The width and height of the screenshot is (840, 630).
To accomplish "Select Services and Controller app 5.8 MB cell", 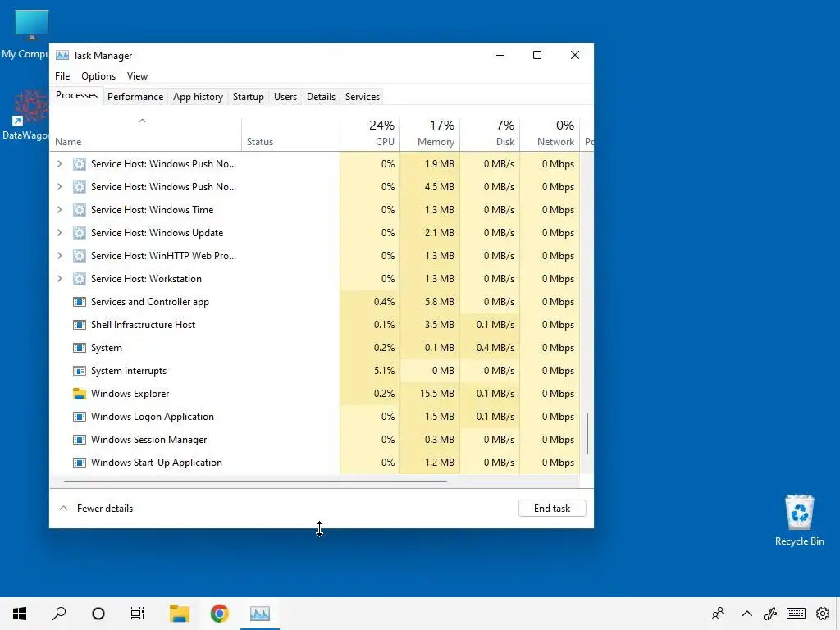I will [x=430, y=302].
